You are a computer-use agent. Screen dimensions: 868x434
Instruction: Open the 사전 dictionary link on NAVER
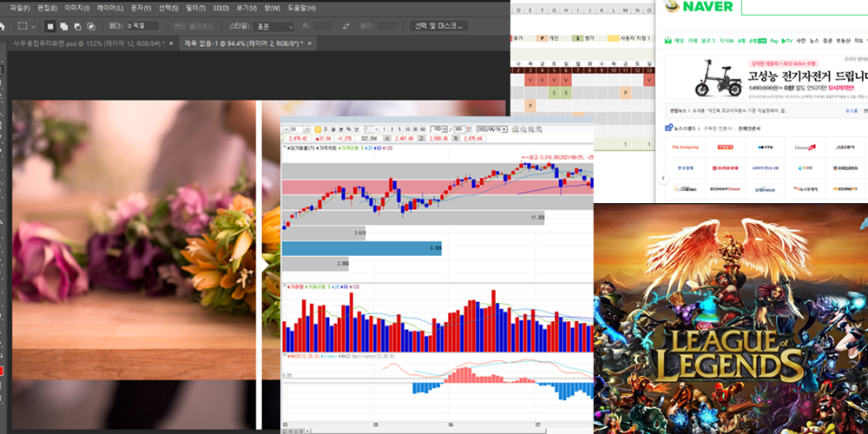click(x=801, y=41)
